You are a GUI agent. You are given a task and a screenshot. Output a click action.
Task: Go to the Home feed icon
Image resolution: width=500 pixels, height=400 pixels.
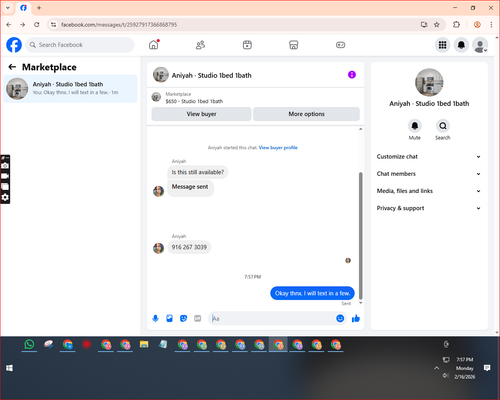coord(154,45)
